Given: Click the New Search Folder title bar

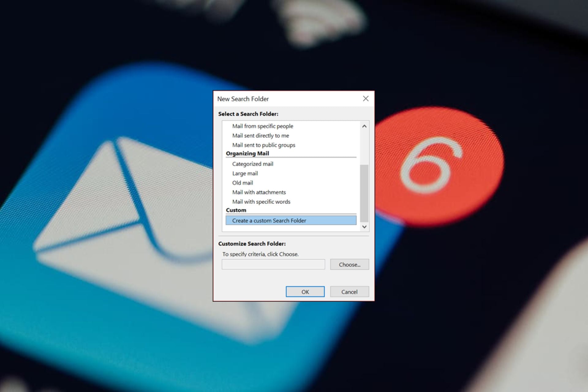Looking at the screenshot, I should click(276, 99).
